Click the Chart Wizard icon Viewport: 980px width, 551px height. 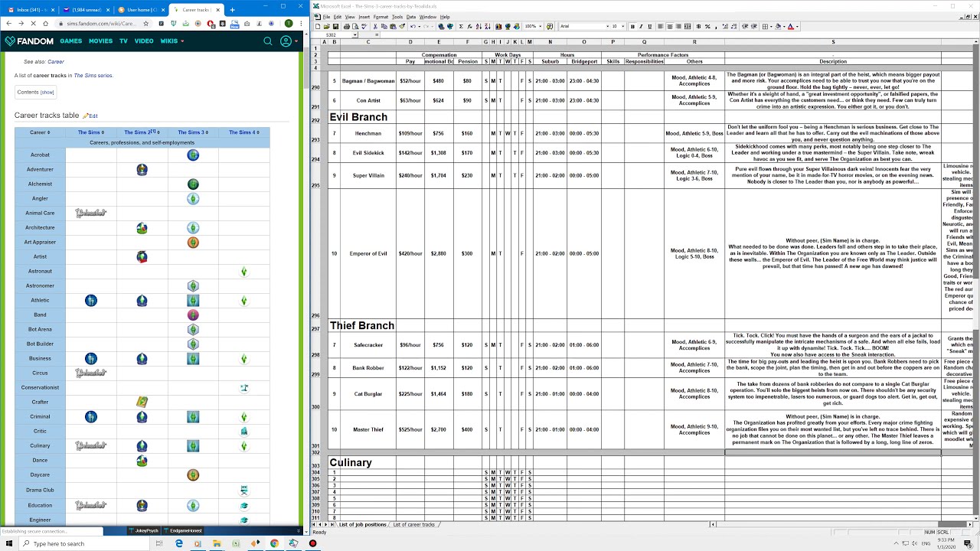click(x=498, y=26)
